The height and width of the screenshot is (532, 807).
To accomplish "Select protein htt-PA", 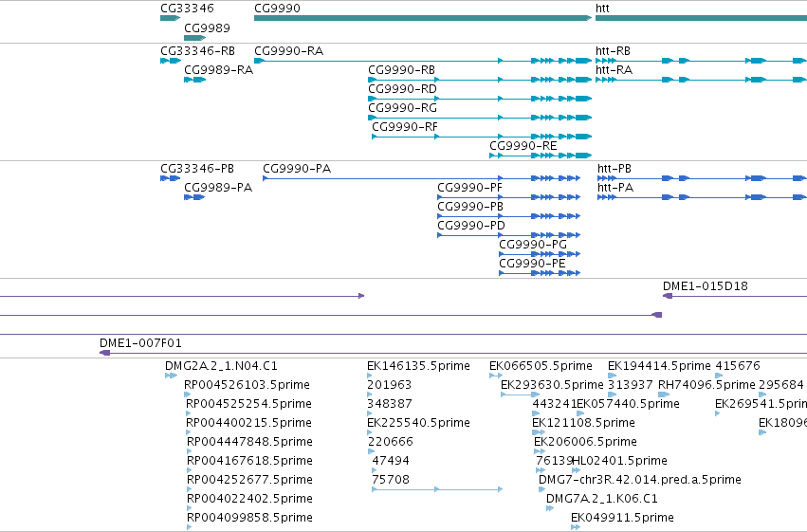I will click(615, 188).
